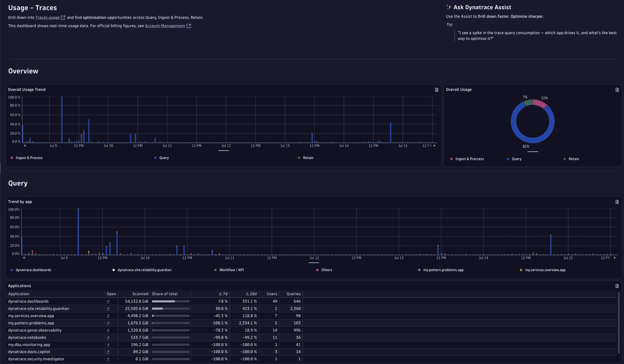
Task: Pan the Trend by app chart left
Action: pos(24,258)
